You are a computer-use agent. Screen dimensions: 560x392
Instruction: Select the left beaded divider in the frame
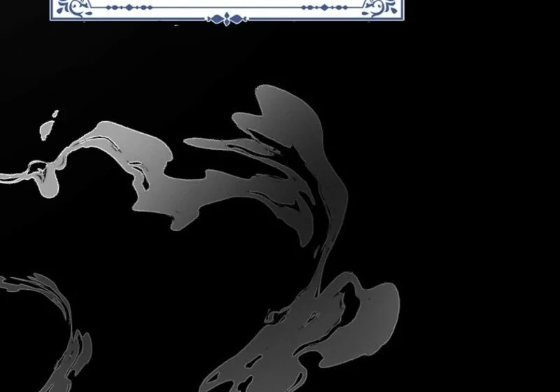tap(129, 8)
